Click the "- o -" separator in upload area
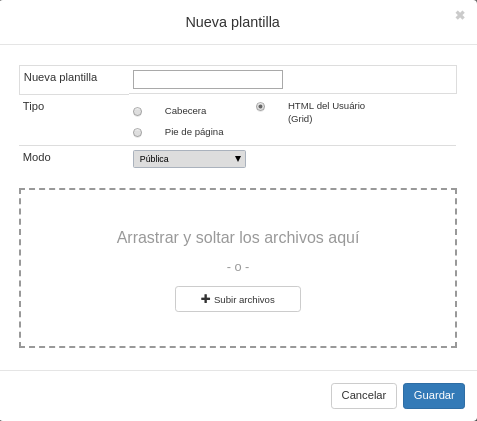The width and height of the screenshot is (477, 421). [x=238, y=267]
